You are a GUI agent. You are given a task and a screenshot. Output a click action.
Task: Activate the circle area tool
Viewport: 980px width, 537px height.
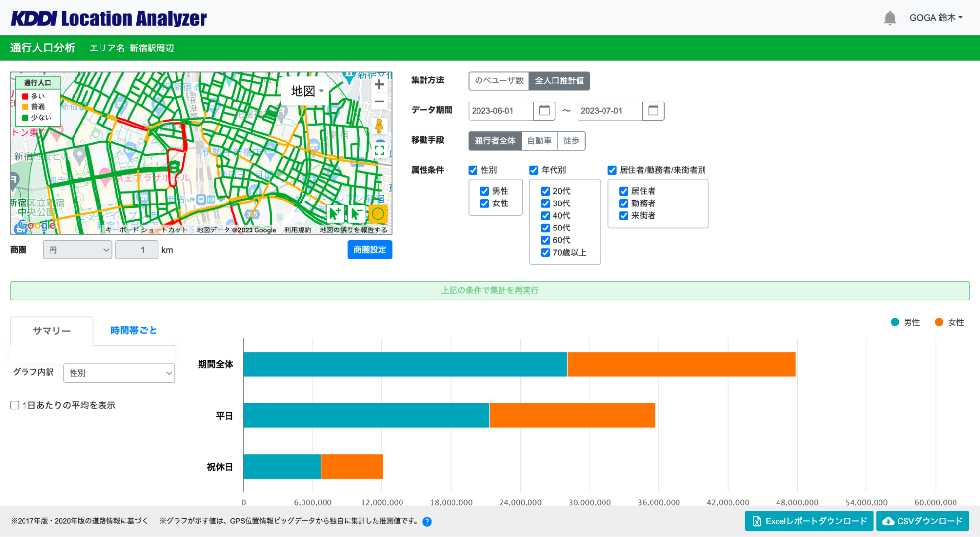tap(378, 213)
